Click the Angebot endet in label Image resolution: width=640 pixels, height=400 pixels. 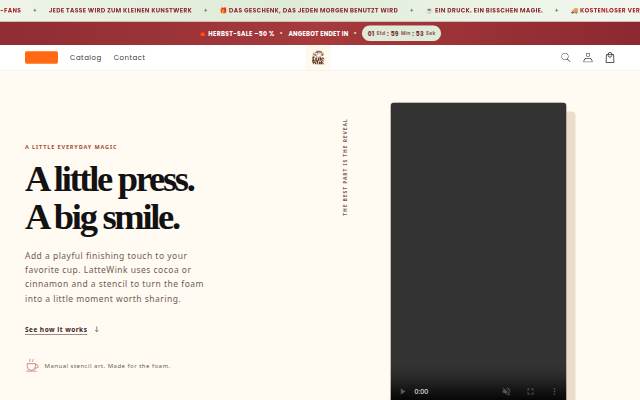click(x=318, y=33)
